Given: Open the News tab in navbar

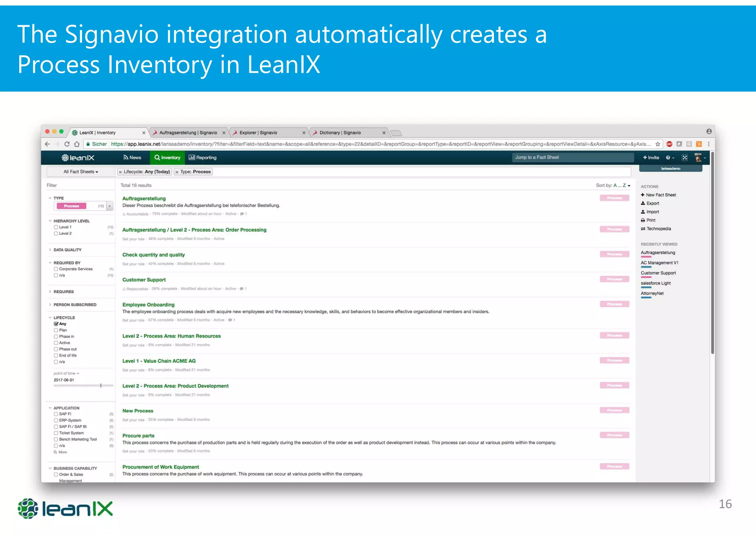Looking at the screenshot, I should click(x=132, y=158).
